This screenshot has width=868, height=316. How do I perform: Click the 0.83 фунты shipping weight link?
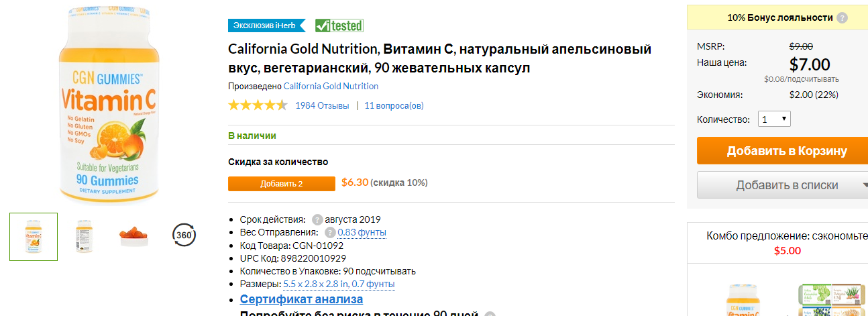pyautogui.click(x=362, y=232)
